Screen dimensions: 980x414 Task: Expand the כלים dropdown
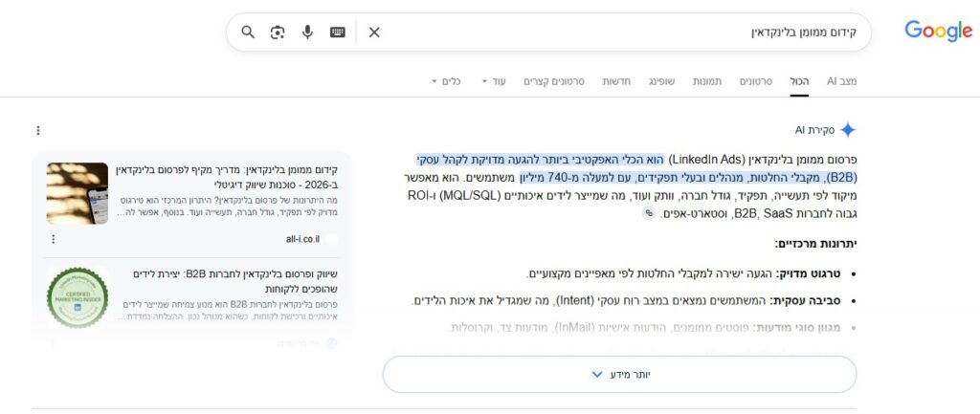click(446, 81)
